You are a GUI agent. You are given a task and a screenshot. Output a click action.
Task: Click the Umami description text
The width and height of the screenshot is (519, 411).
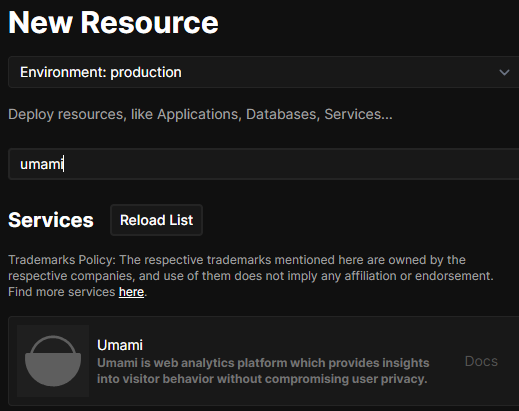tap(263, 371)
